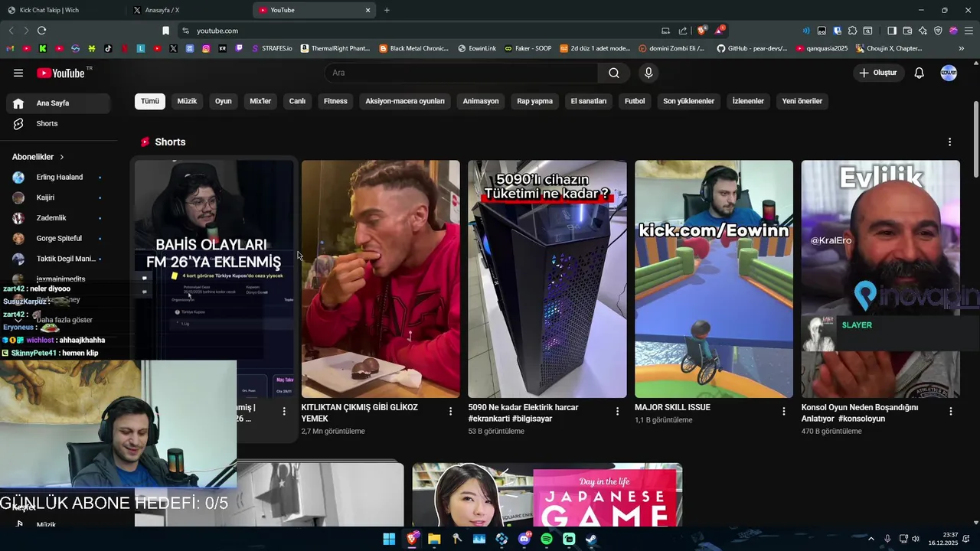Open the kick.com/Eowinn short thumbnail
Screen dimensions: 980x551
pos(714,279)
